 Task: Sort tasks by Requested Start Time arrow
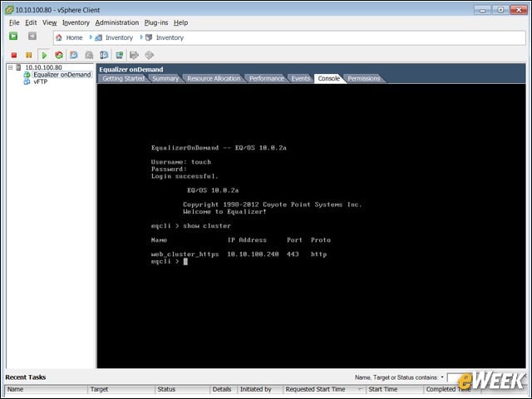pos(360,389)
